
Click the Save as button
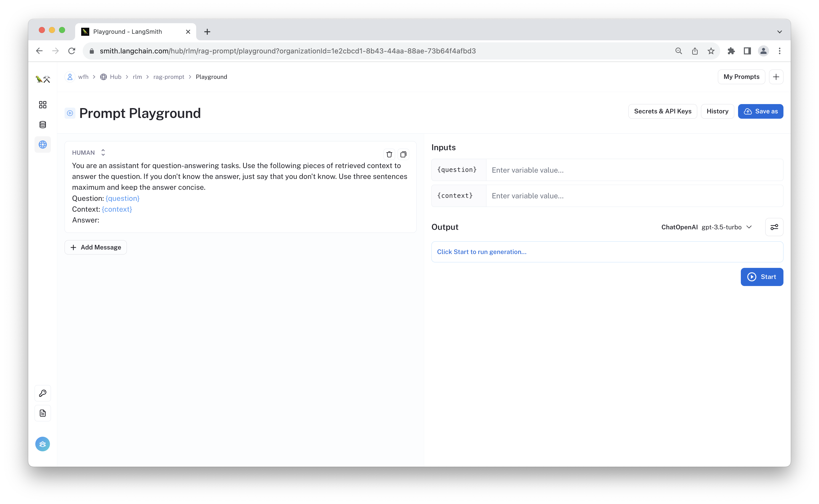[760, 111]
